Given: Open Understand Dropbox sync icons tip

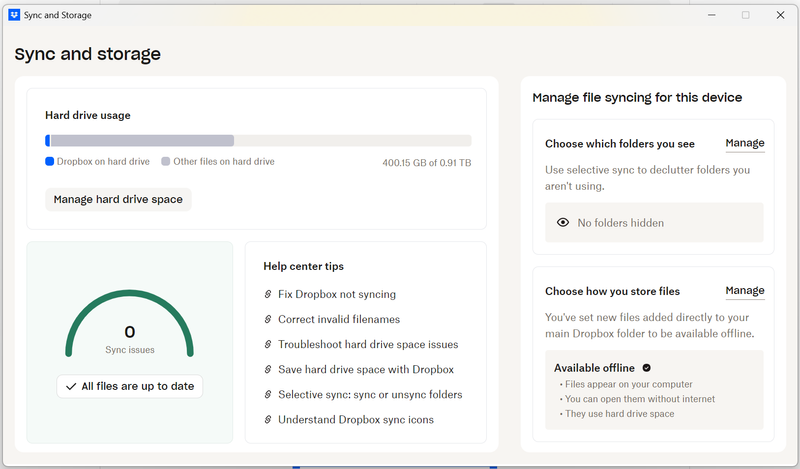Looking at the screenshot, I should click(x=356, y=420).
